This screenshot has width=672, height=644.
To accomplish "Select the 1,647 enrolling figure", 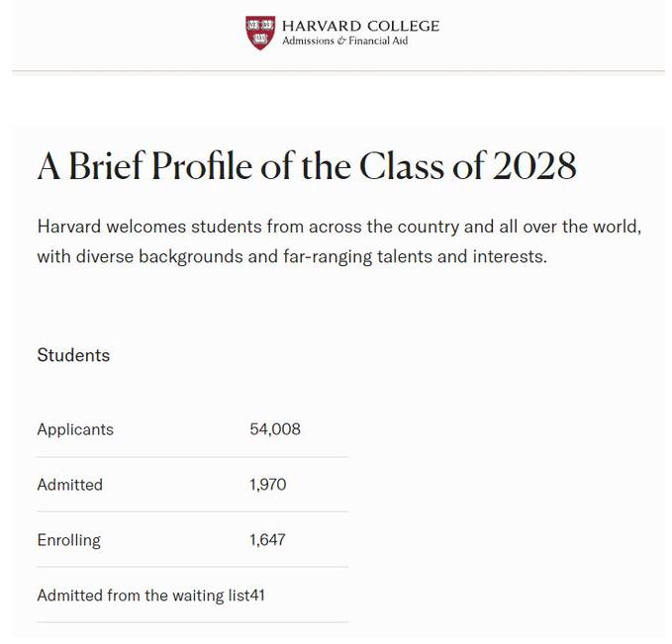I will (267, 540).
